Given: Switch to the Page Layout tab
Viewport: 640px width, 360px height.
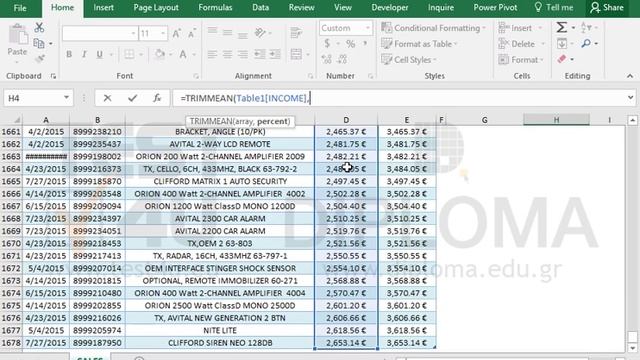Looking at the screenshot, I should coord(156,8).
